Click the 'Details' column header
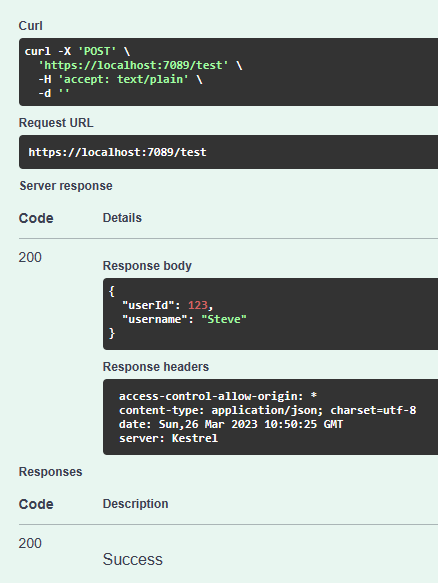Image resolution: width=438 pixels, height=583 pixels. coord(122,218)
